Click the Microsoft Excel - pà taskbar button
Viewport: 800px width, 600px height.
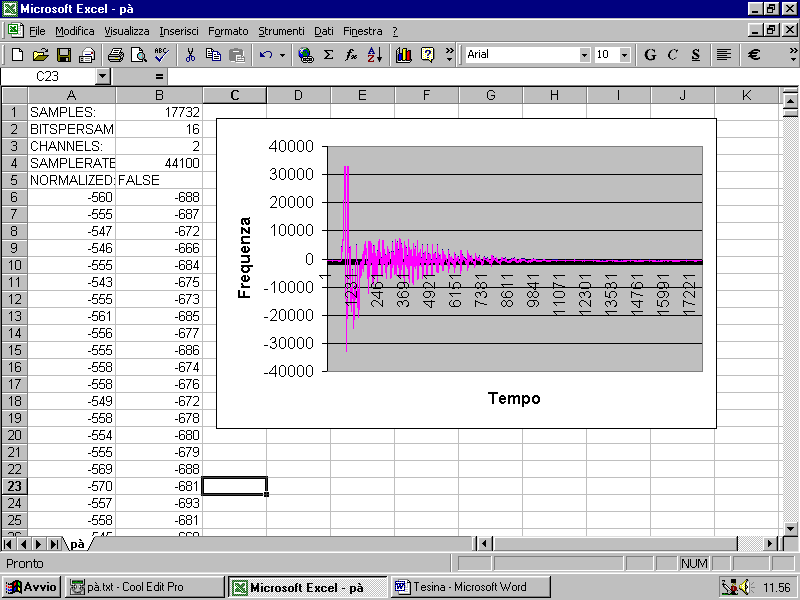click(307, 587)
